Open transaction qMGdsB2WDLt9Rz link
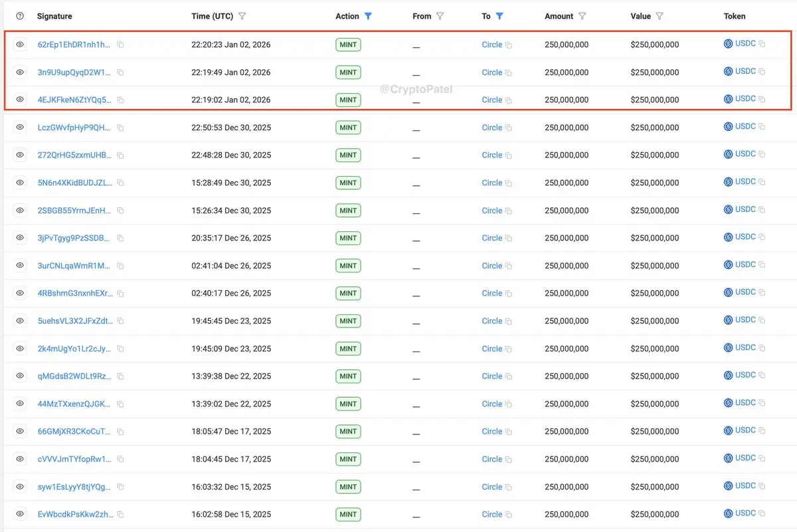797x532 pixels. (x=74, y=376)
